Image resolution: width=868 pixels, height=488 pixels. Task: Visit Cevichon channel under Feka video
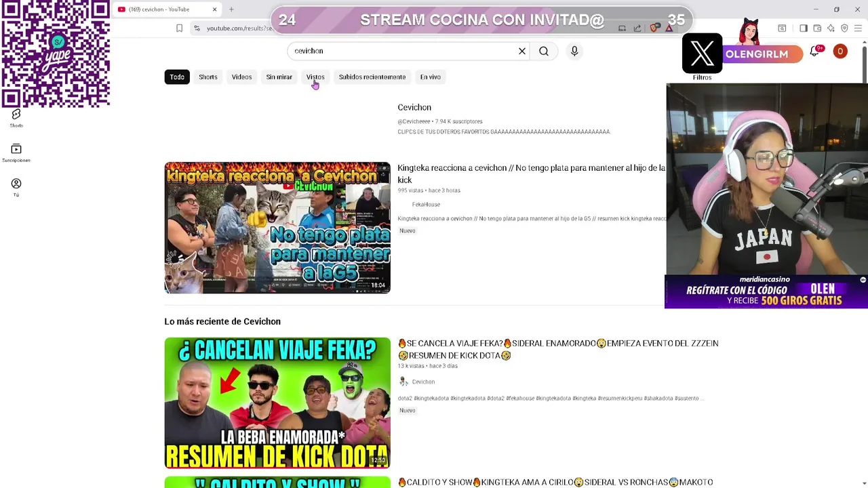[x=423, y=382]
